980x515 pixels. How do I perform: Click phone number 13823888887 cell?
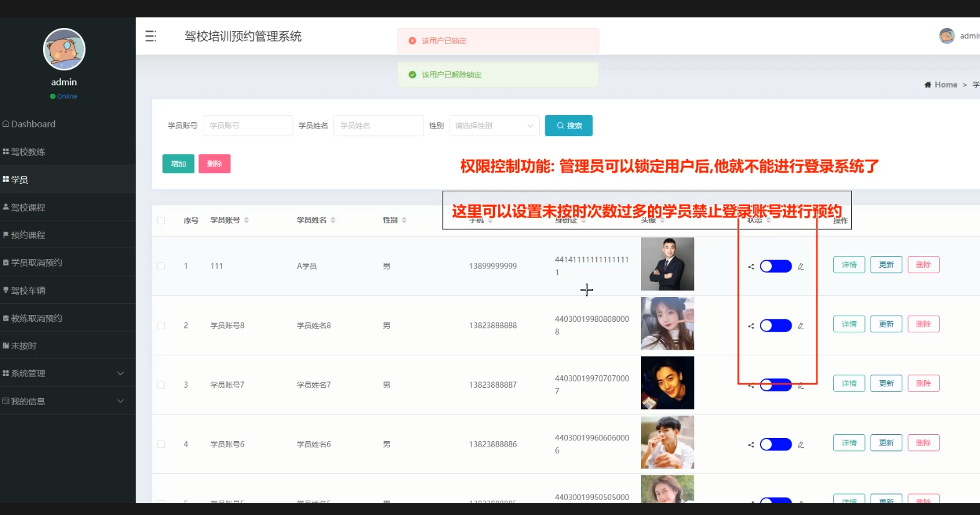point(492,385)
